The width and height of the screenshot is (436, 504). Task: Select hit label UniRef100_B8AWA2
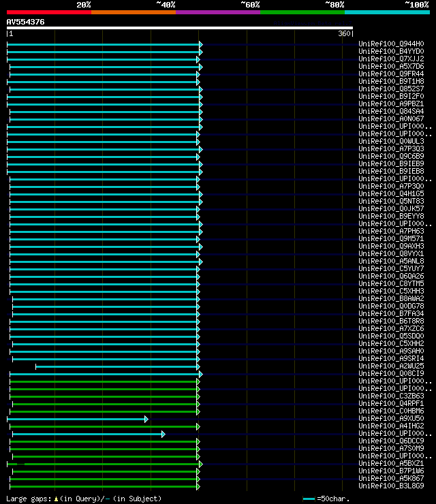(391, 298)
